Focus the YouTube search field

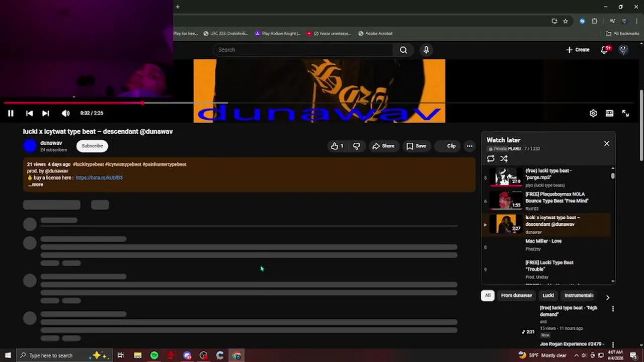click(303, 50)
